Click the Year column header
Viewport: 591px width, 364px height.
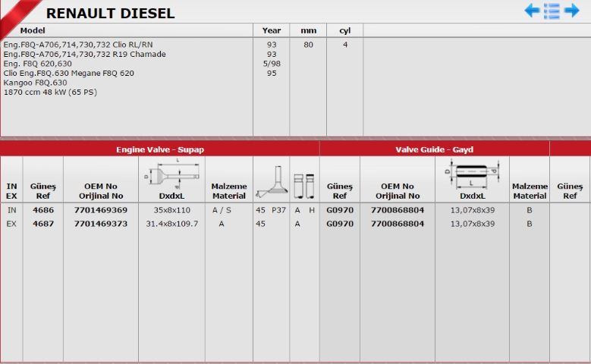click(272, 30)
